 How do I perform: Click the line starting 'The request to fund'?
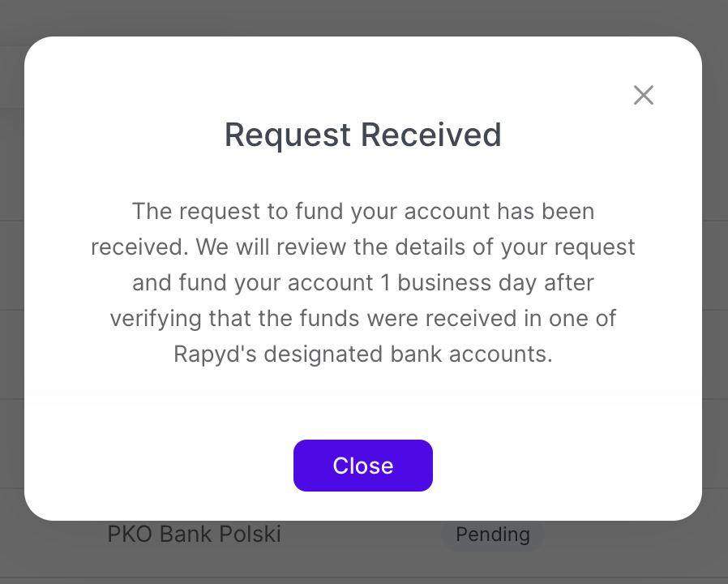pos(363,212)
